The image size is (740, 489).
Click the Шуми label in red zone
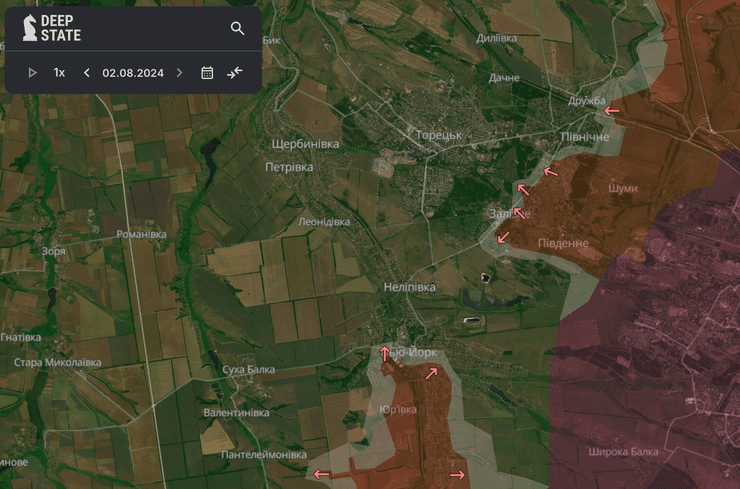pyautogui.click(x=622, y=188)
